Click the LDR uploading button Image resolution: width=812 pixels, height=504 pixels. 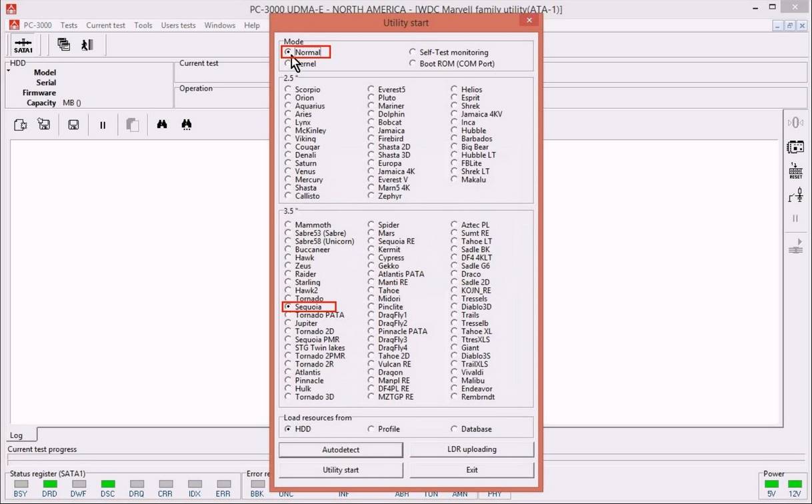tap(471, 449)
